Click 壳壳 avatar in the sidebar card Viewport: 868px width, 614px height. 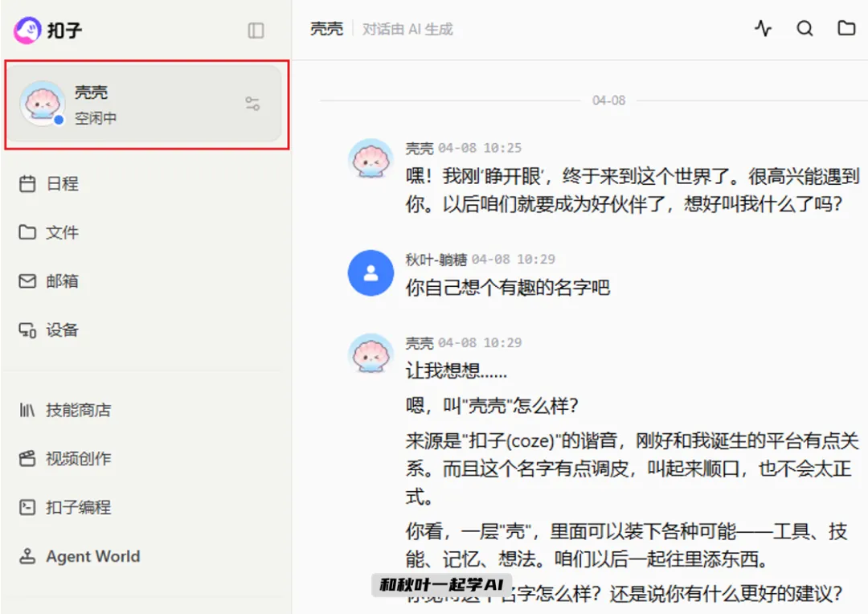tap(42, 103)
